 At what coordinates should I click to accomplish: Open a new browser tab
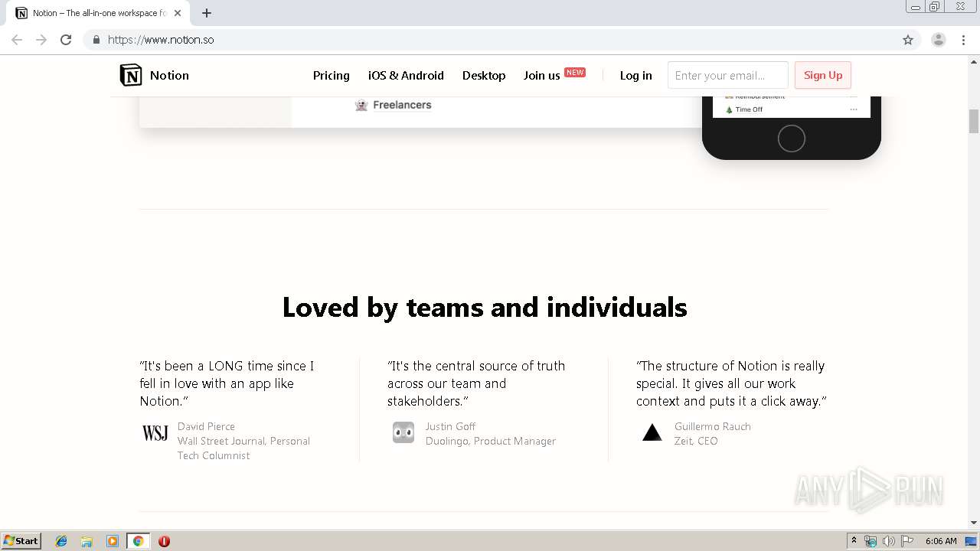coord(207,13)
